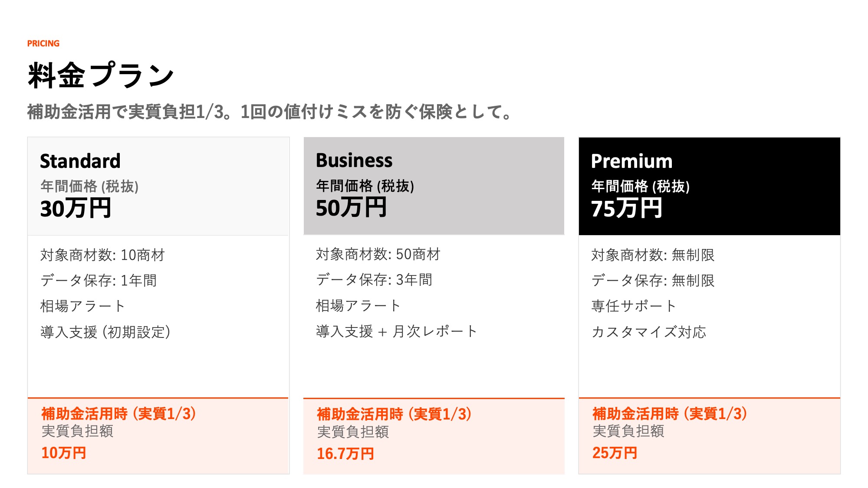This screenshot has width=868, height=488.
Task: Click the orange PRICING label
Action: [43, 43]
